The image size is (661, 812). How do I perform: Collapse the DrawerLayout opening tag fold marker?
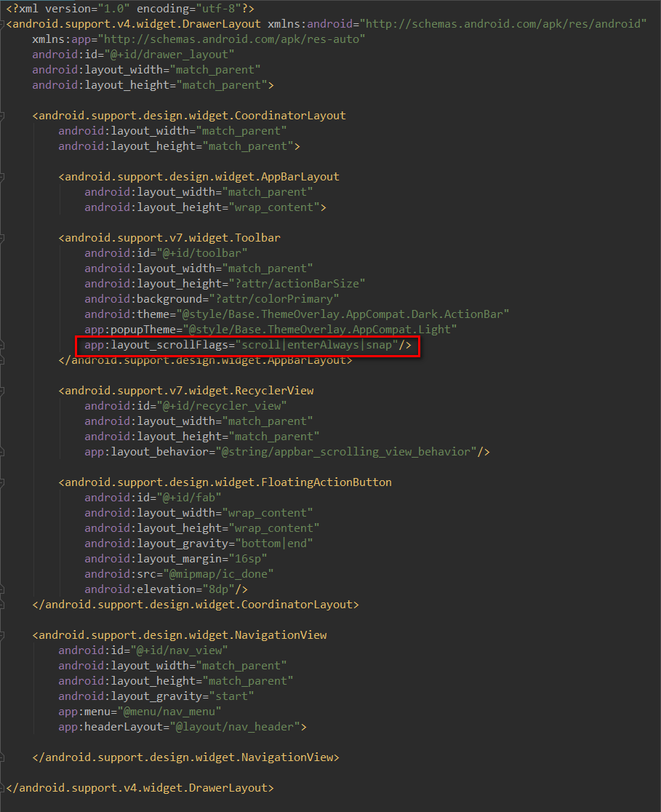click(x=2, y=24)
